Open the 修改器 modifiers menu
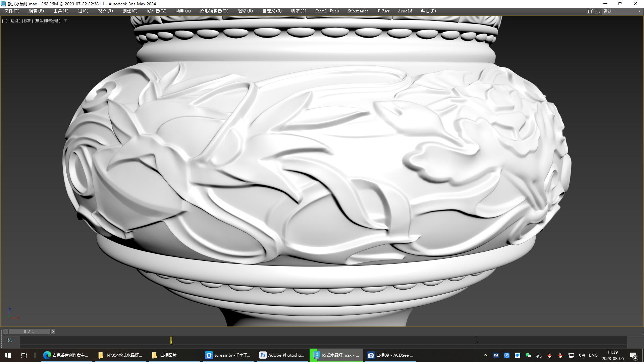The width and height of the screenshot is (644, 362). [156, 11]
